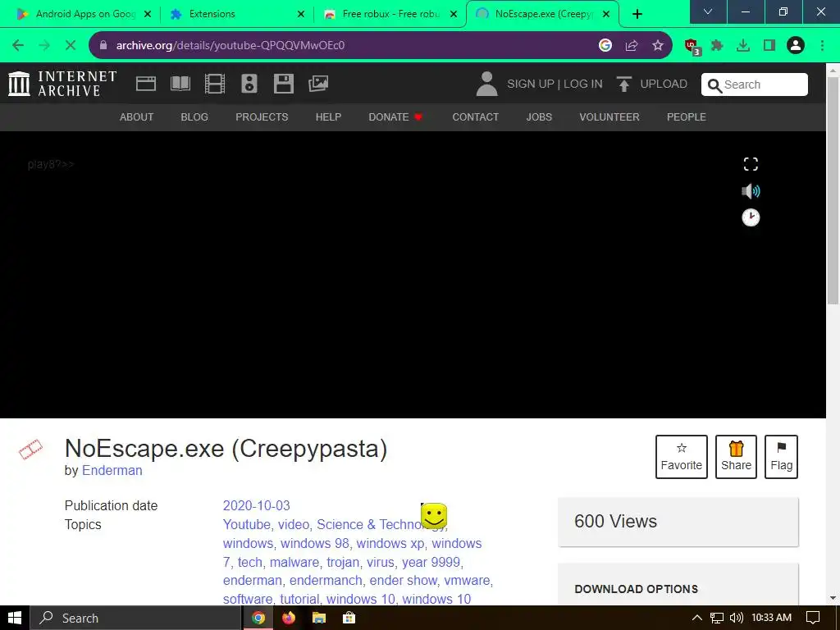
Task: Click the red film item type icon
Action: coord(30,450)
